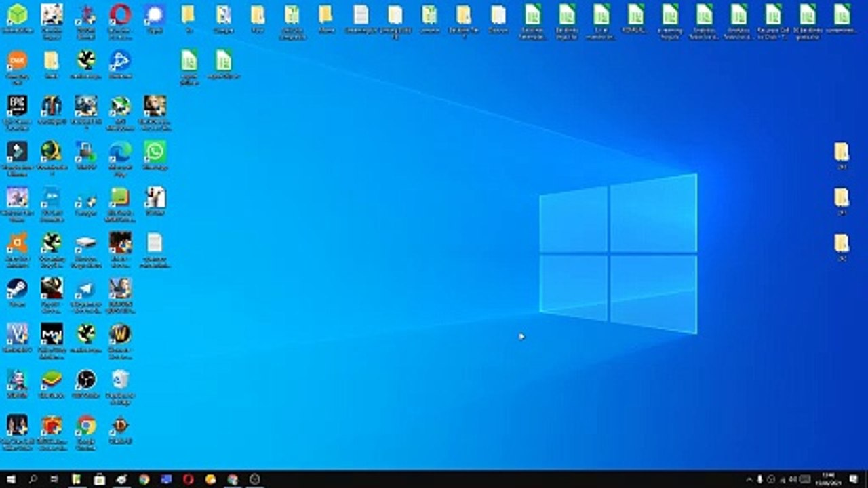Open the green cube app shortcut
Image resolution: width=868 pixels, height=488 pixels.
point(17,14)
